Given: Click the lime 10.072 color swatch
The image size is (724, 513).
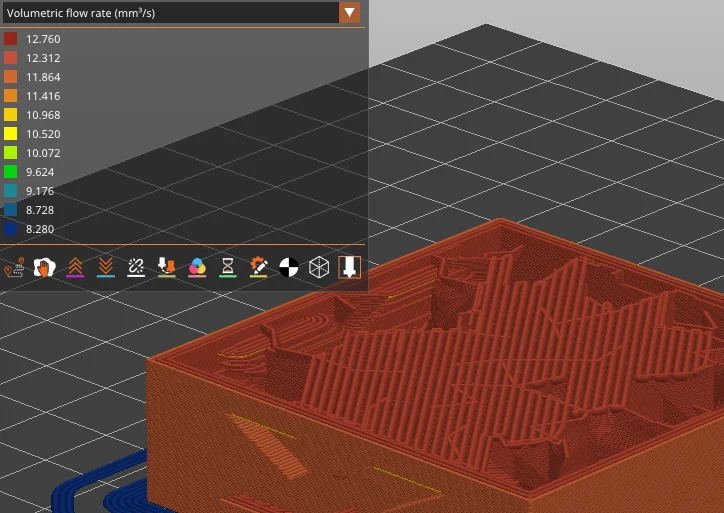Looking at the screenshot, I should point(11,153).
